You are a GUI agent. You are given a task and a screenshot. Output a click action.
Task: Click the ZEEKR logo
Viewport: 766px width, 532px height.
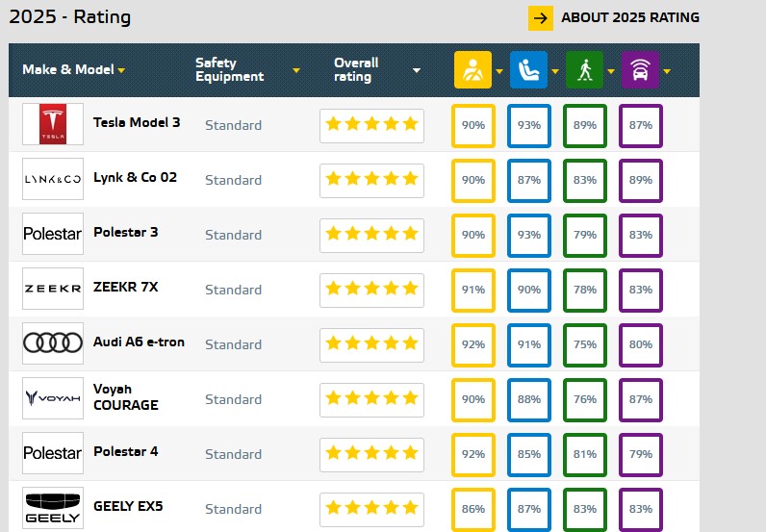pyautogui.click(x=53, y=289)
